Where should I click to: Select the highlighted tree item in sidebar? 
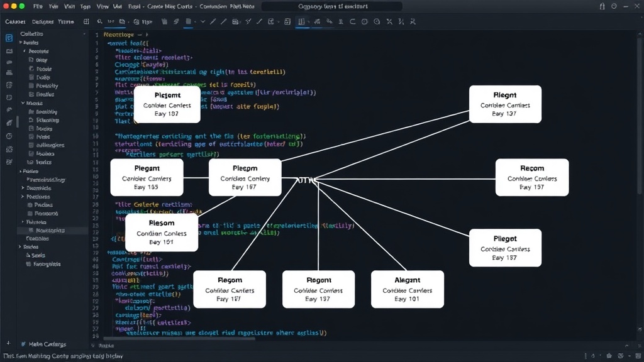point(53,230)
